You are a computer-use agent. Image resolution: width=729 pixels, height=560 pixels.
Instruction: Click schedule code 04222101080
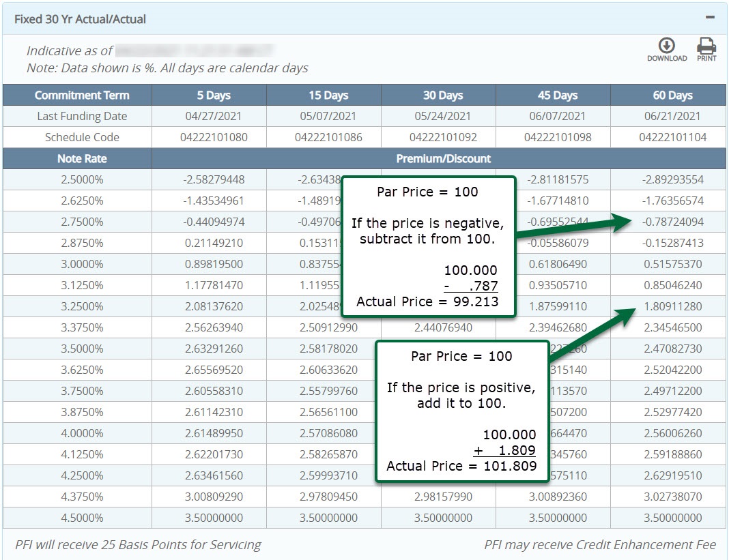(213, 137)
